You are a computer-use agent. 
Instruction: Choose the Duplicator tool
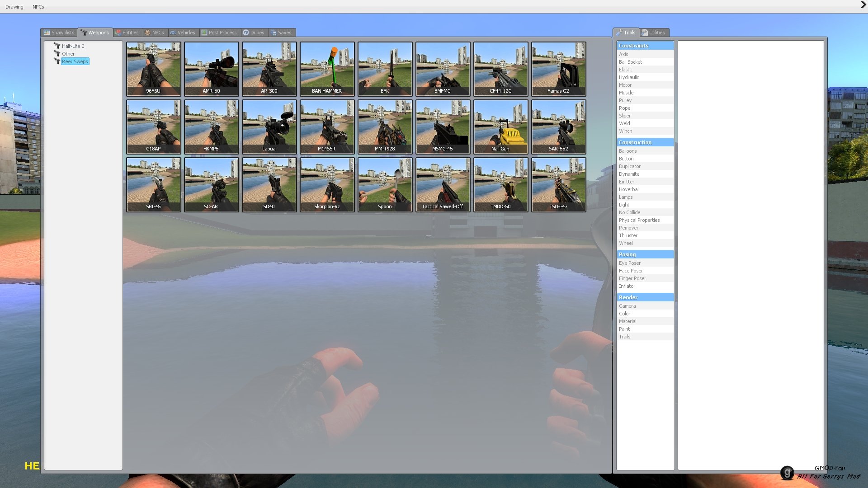point(645,166)
